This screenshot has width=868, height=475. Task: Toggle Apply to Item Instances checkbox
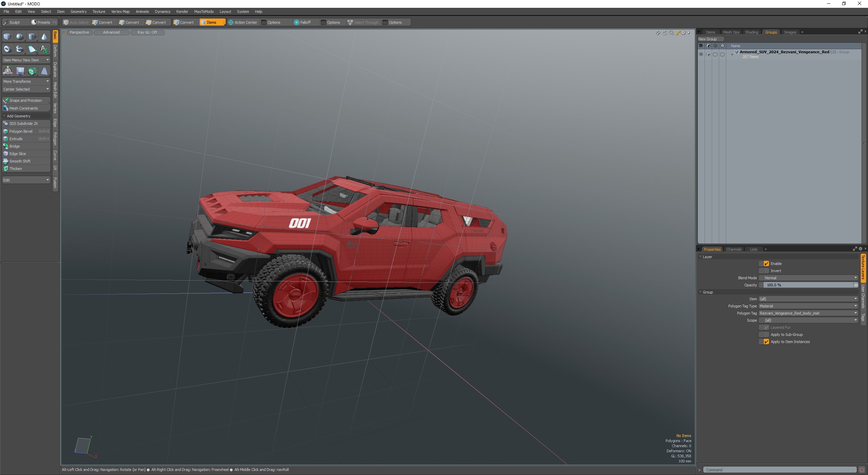(766, 342)
